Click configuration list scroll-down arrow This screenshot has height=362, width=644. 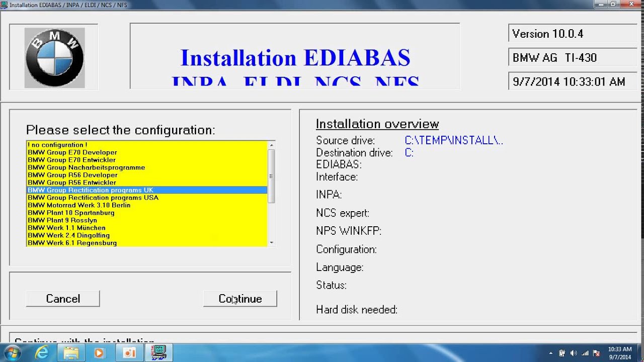[x=271, y=243]
